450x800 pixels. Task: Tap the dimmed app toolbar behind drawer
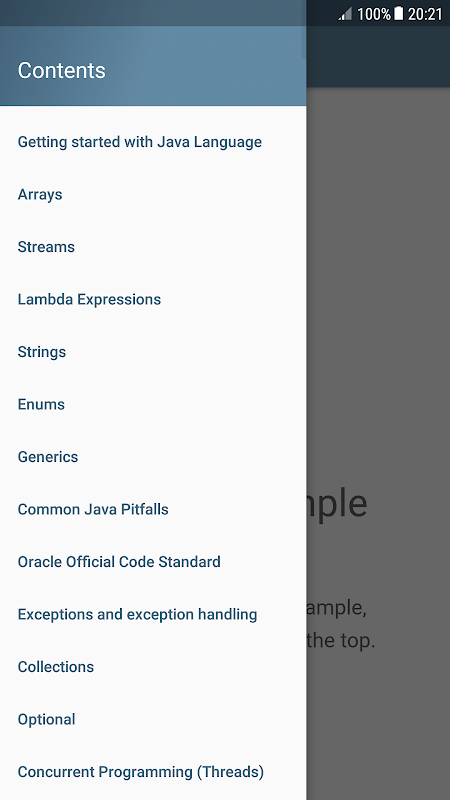[378, 57]
